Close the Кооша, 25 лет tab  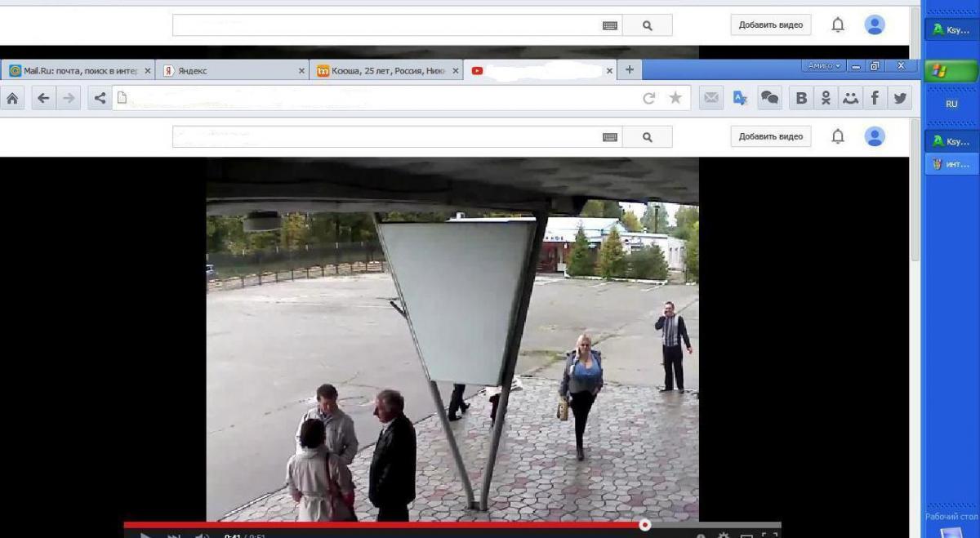tap(456, 71)
